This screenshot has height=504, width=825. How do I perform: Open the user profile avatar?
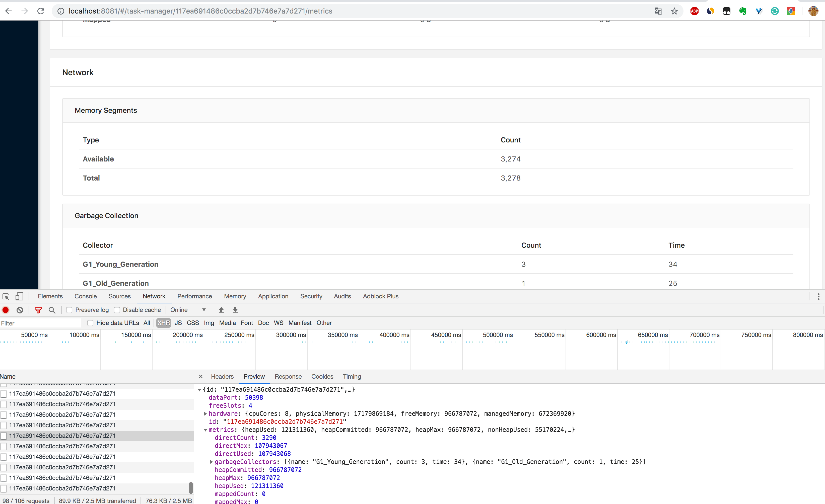pos(813,11)
